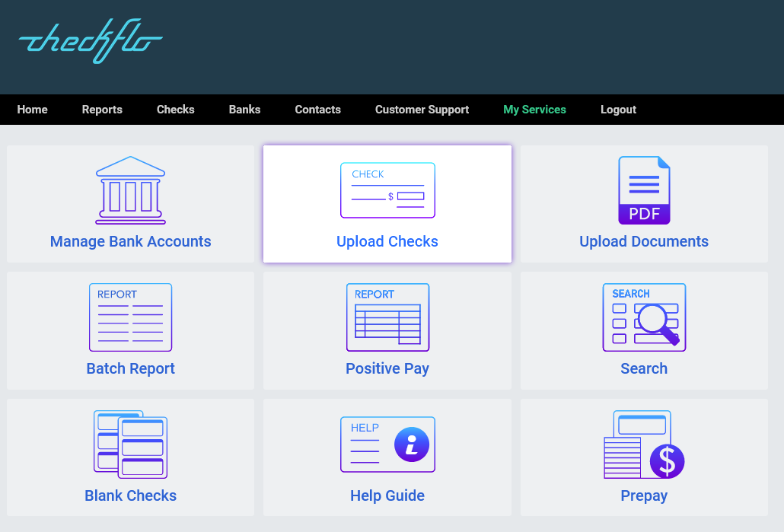Image resolution: width=784 pixels, height=532 pixels.
Task: Open the Upload Documents link
Action: [644, 241]
